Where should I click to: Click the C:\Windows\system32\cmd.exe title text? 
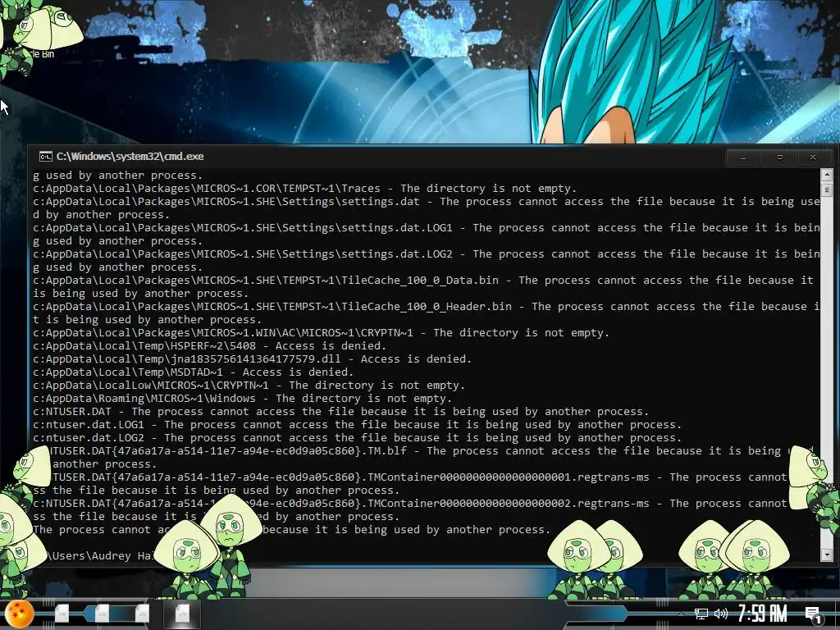pos(130,157)
